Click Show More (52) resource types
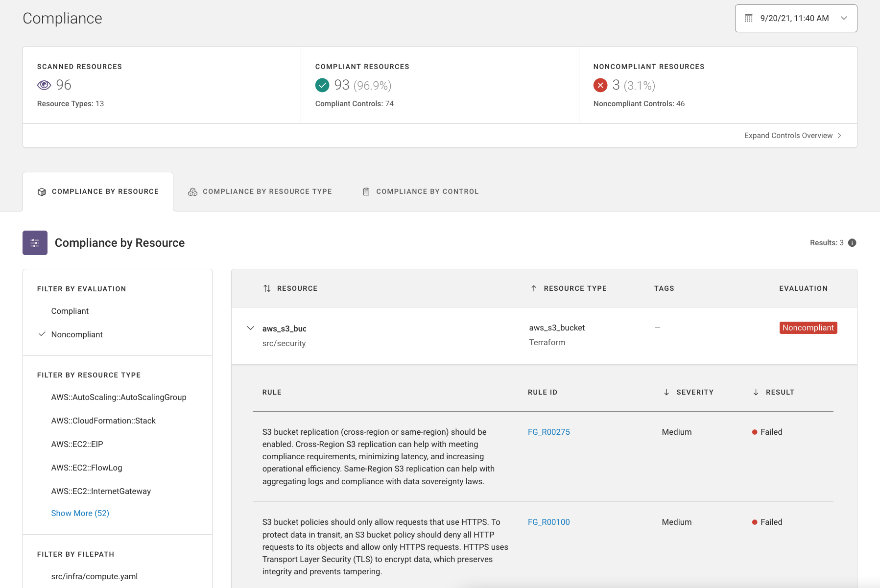 point(80,513)
